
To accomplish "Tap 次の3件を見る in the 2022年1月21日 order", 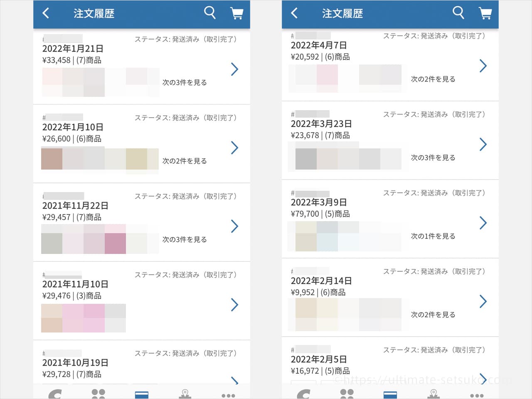I will (185, 82).
